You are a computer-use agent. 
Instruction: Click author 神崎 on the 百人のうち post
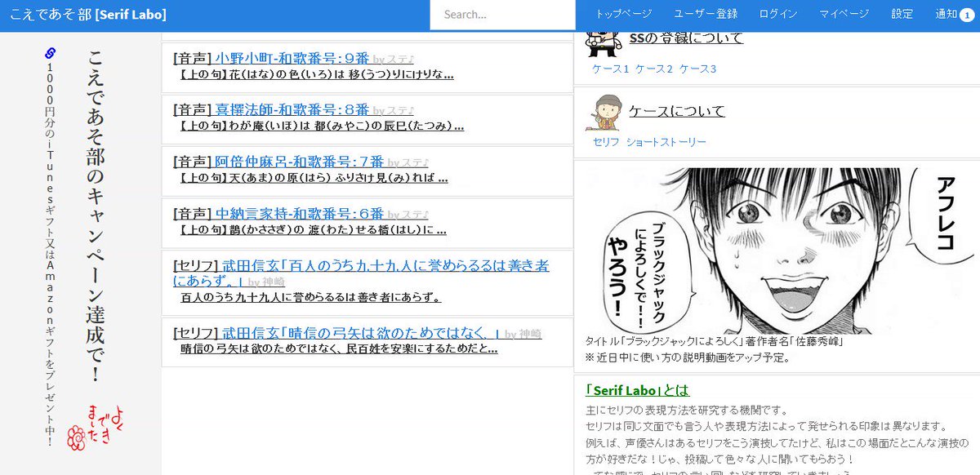[274, 282]
